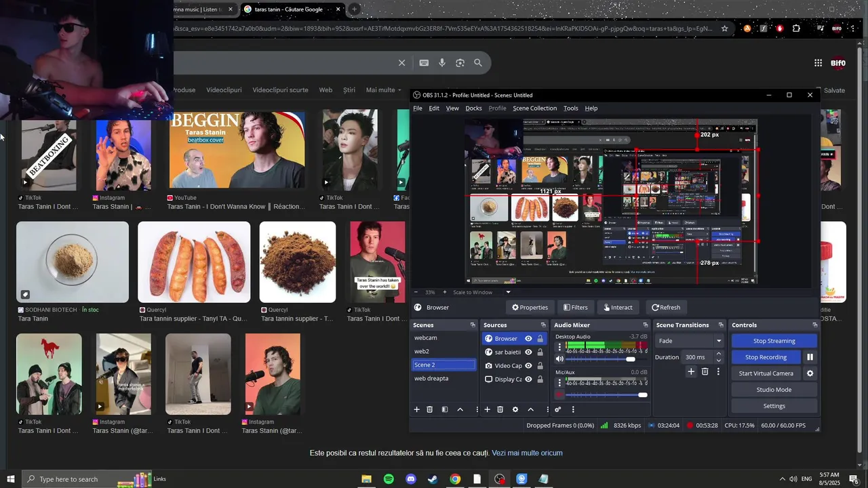Toggle visibility of the sar baietii source
The height and width of the screenshot is (488, 868).
(x=528, y=352)
